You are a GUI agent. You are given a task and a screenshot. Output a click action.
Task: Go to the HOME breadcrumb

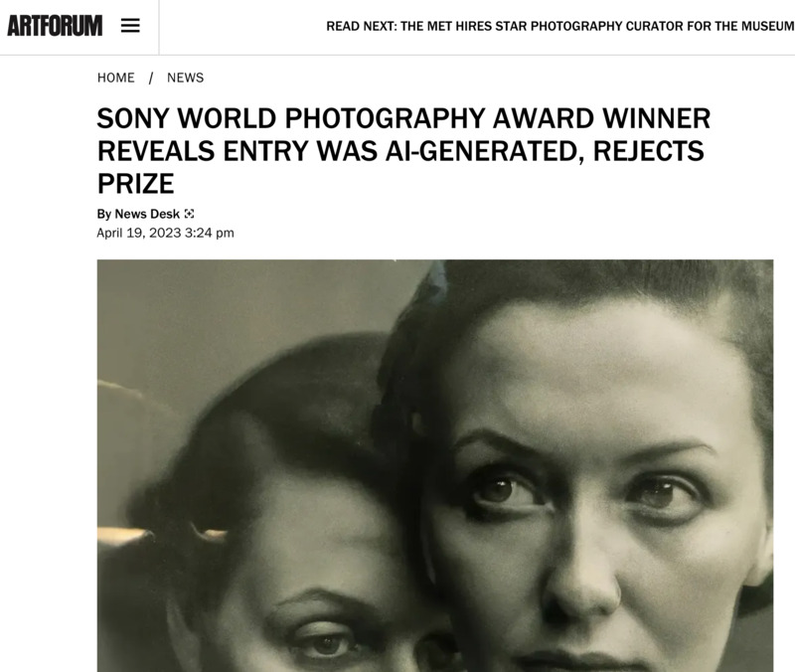point(116,78)
